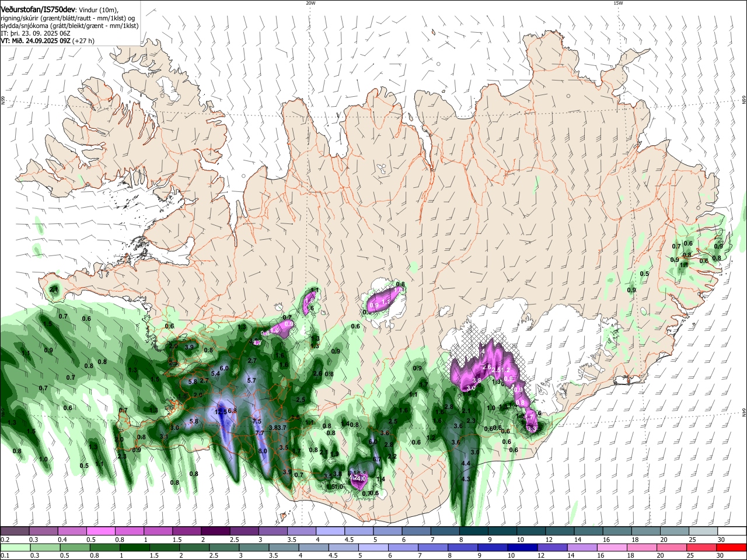Click the pale grey 25–30 swatch in upper legend
Screen dimensions: 747x560
[x=702, y=531]
